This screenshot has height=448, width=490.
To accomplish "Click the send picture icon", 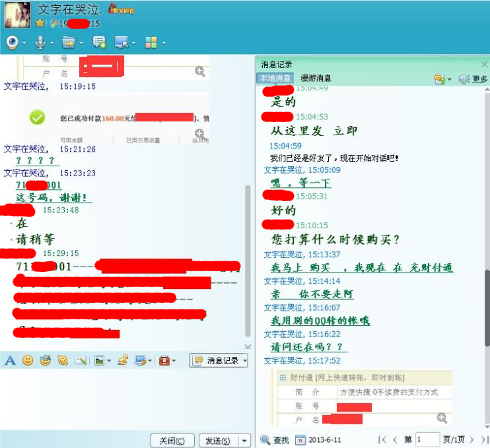I will (99, 360).
